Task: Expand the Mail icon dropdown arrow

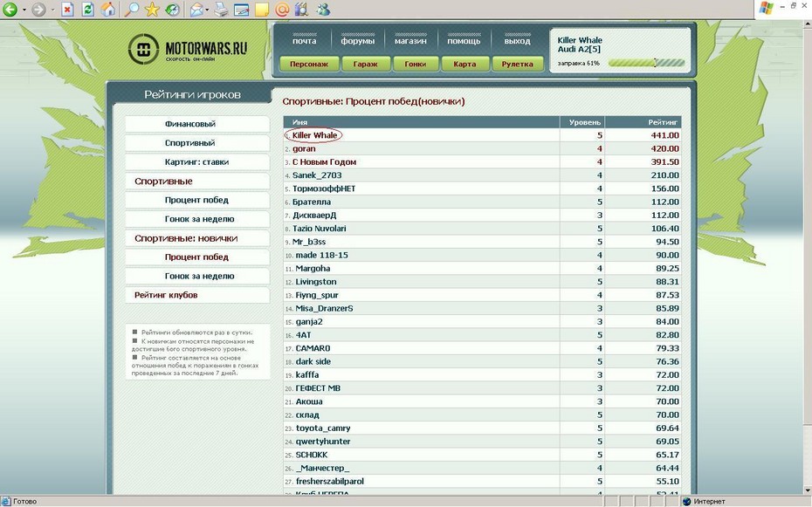Action: (207, 10)
